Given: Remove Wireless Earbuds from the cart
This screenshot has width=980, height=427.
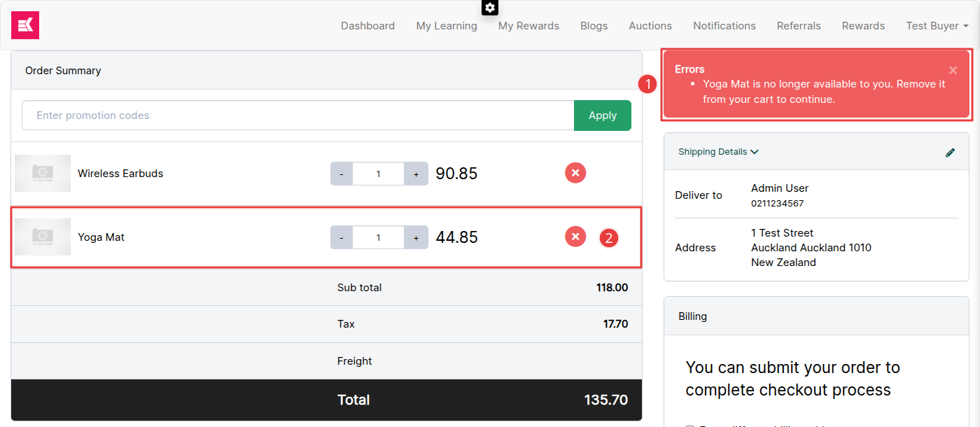Looking at the screenshot, I should (x=575, y=172).
